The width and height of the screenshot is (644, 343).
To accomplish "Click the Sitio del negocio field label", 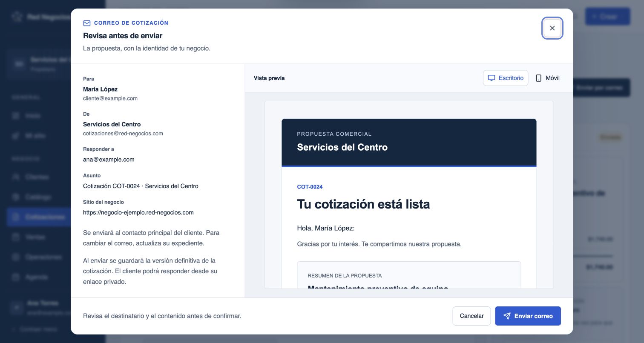I will pyautogui.click(x=103, y=202).
